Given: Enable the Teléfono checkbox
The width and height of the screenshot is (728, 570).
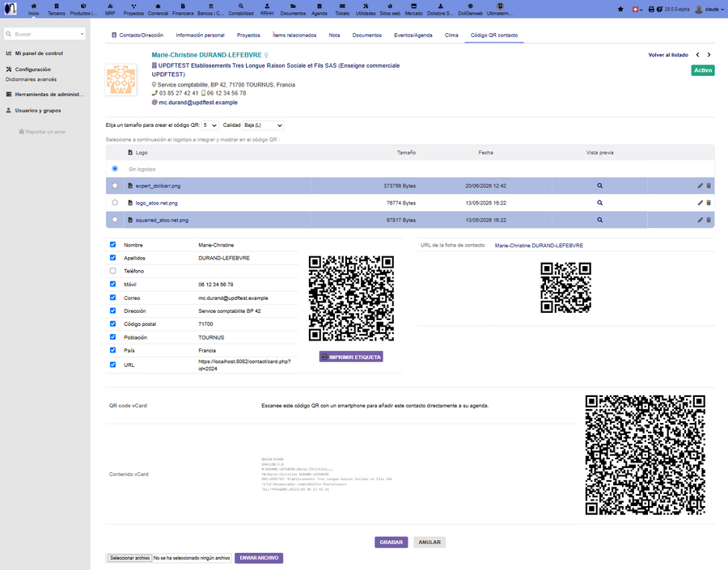Looking at the screenshot, I should pyautogui.click(x=112, y=271).
